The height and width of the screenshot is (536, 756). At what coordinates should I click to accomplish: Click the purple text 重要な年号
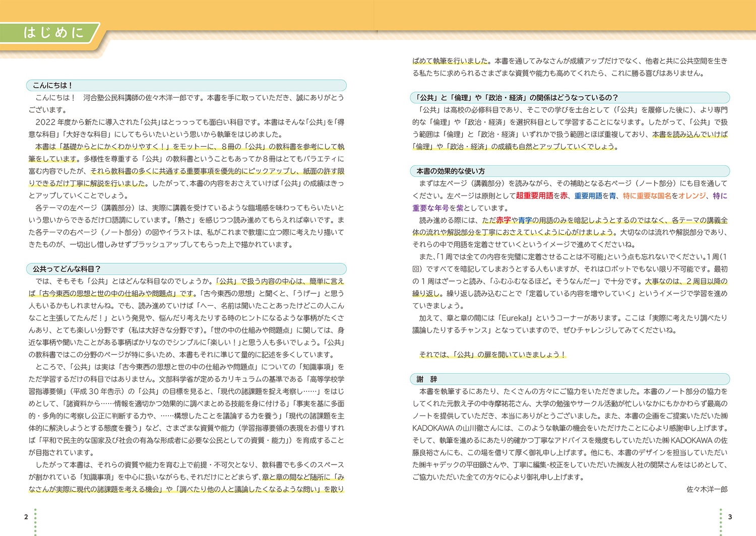(x=430, y=208)
